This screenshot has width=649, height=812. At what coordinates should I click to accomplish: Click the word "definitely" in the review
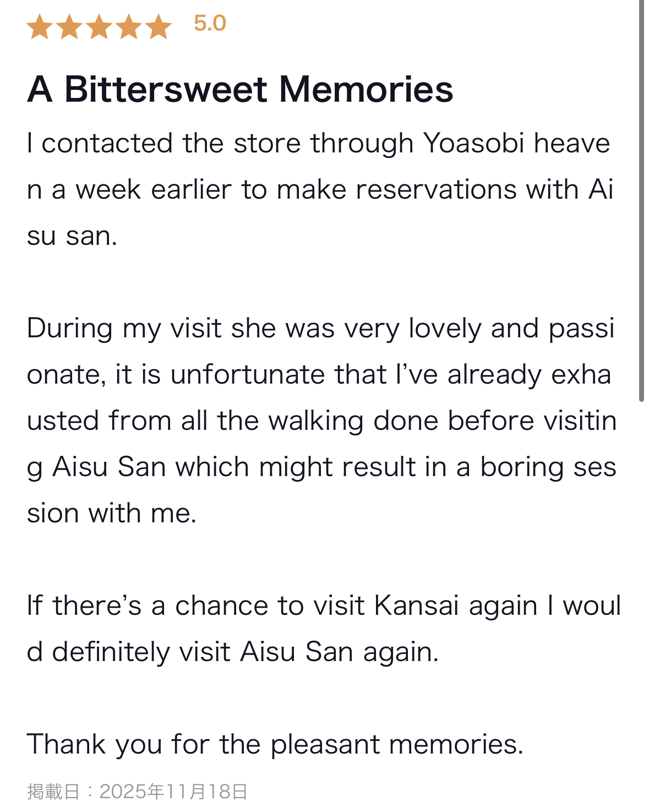pos(111,652)
